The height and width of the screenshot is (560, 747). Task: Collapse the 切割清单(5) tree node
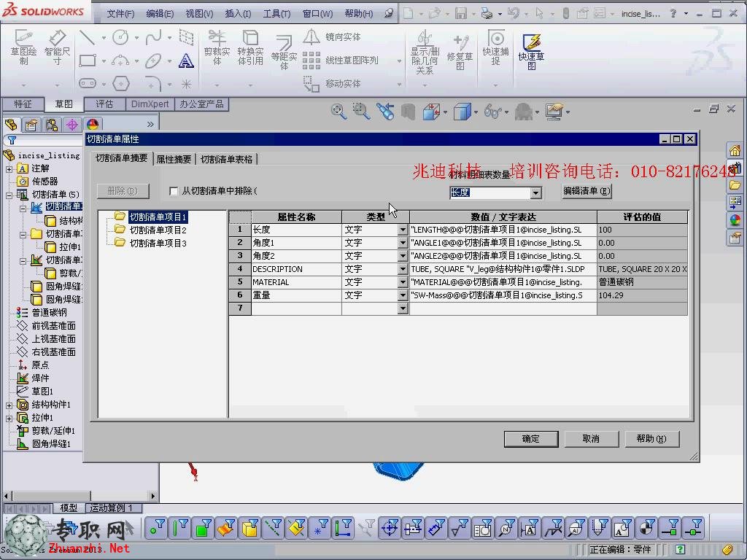coord(9,195)
